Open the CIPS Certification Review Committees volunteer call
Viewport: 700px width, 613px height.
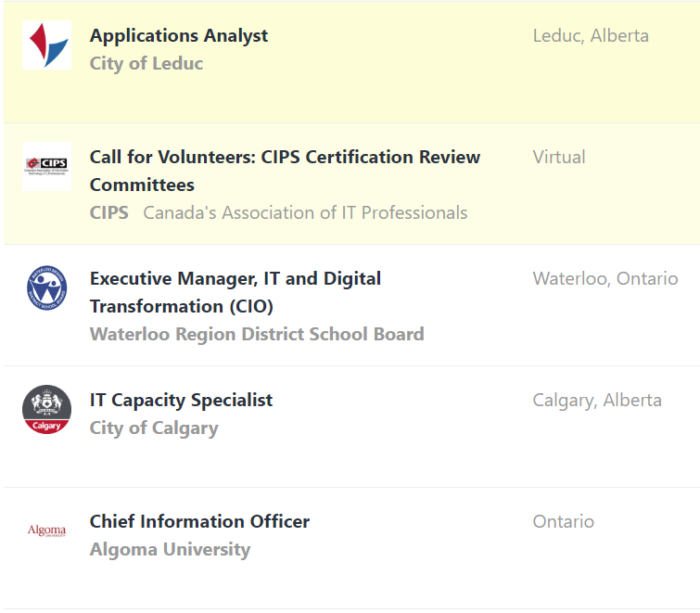(x=285, y=158)
